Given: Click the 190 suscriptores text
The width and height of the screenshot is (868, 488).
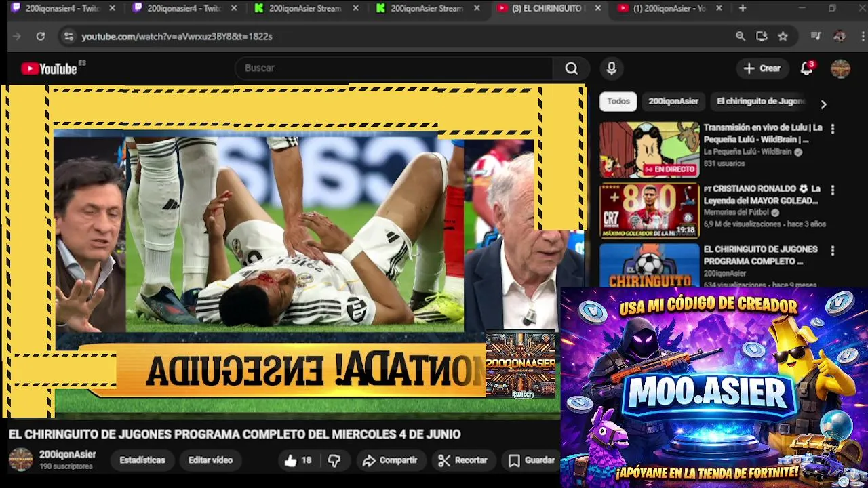Looking at the screenshot, I should 66,466.
